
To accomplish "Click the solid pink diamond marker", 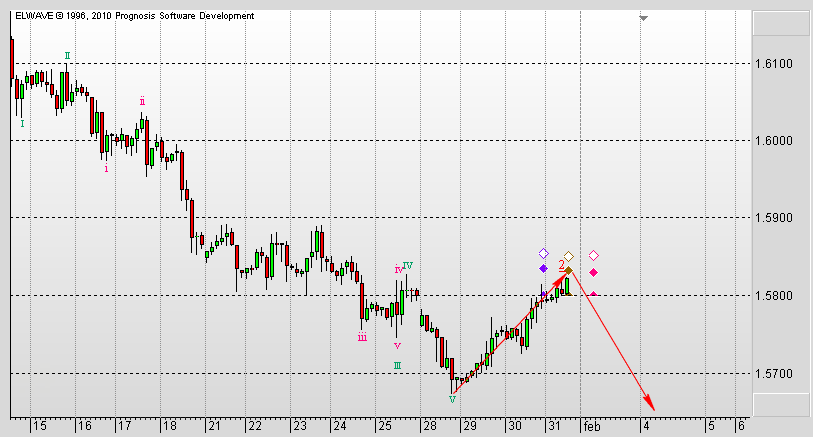I will point(594,272).
